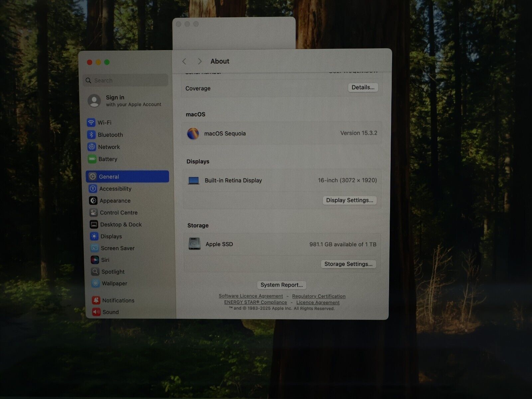Click the Spotlight magnifier icon
The width and height of the screenshot is (532, 399).
coord(95,272)
